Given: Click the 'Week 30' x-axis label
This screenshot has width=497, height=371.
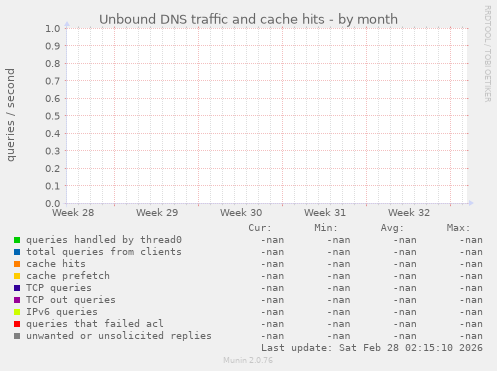Looking at the screenshot, I should pyautogui.click(x=241, y=213).
